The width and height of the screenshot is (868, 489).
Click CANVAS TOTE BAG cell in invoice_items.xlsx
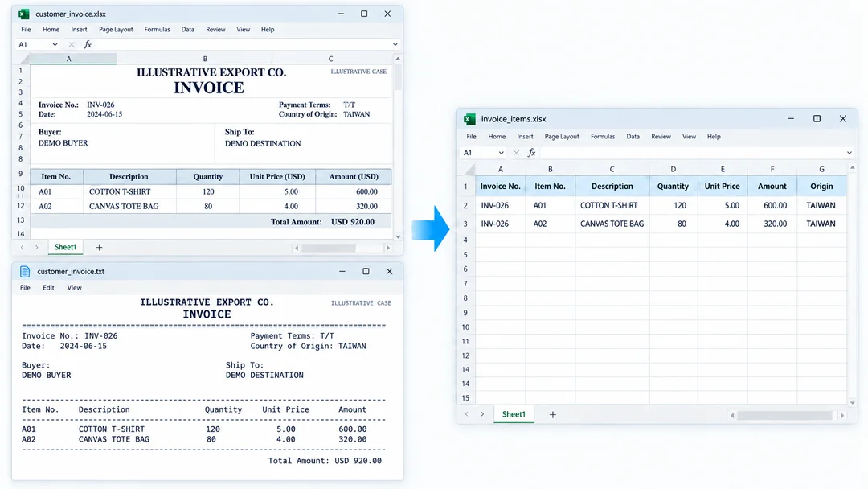coord(612,224)
